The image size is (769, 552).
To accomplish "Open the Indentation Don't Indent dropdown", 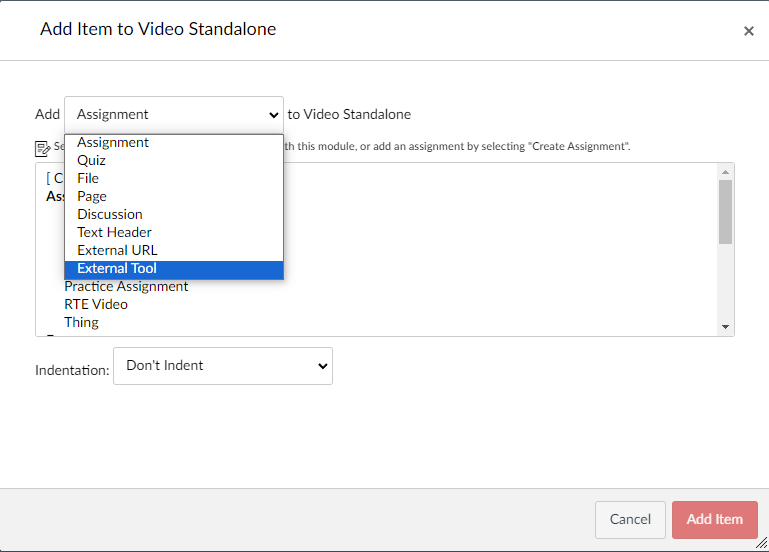I will click(223, 366).
